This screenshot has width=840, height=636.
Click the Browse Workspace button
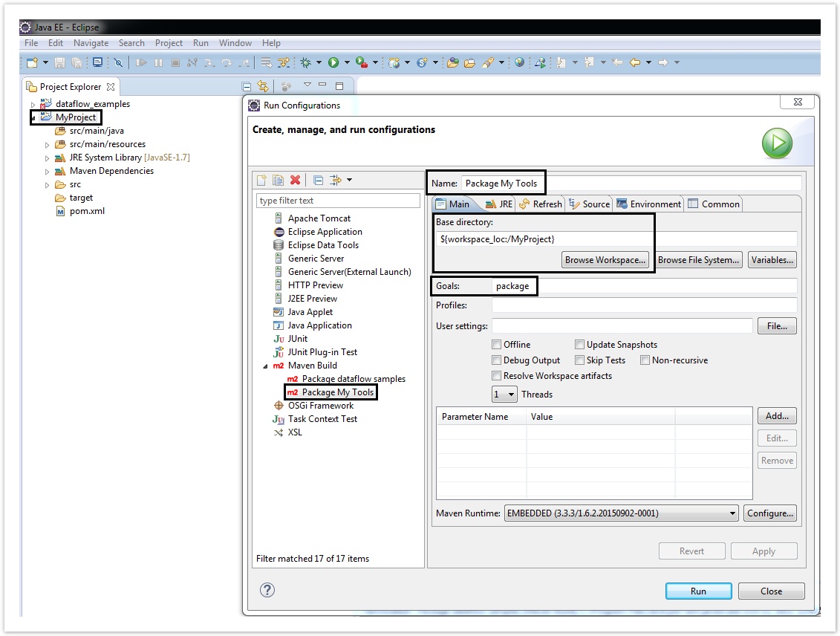coord(605,259)
